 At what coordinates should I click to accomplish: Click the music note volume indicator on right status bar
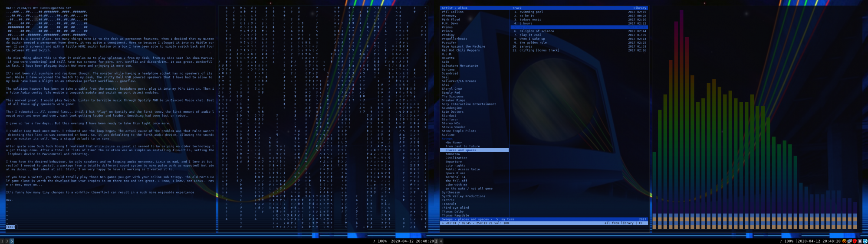tap(786, 241)
